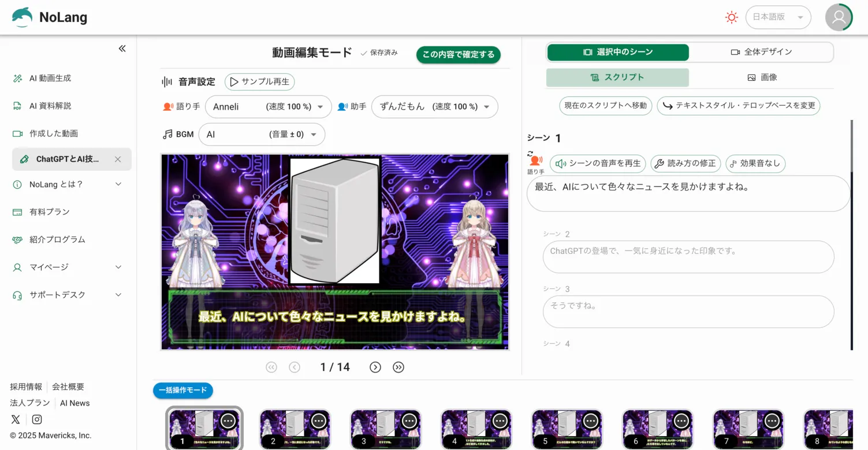This screenshot has height=450, width=868.
Task: Click the 語り手 speaker icon in 音声設定
Action: point(168,107)
